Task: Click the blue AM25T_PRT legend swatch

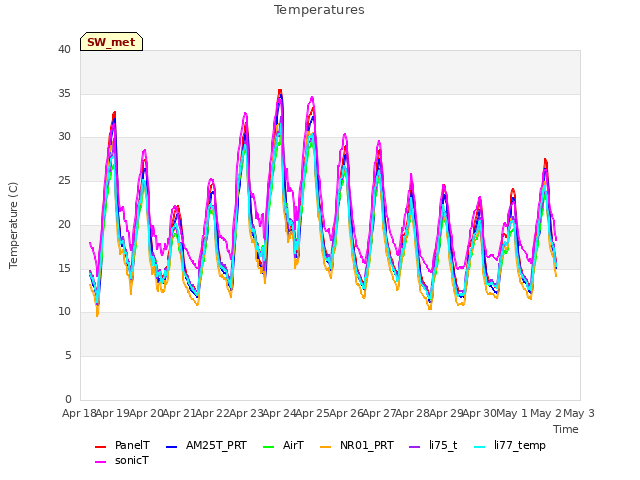Action: [x=172, y=447]
